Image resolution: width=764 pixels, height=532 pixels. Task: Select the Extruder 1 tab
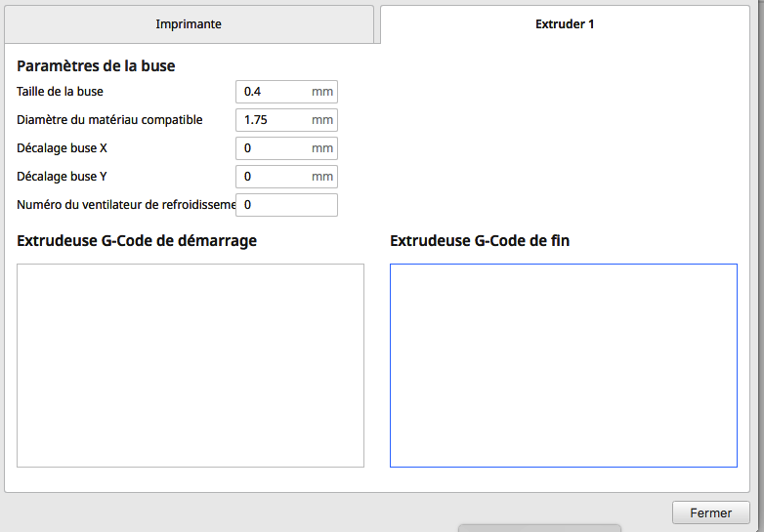(565, 24)
